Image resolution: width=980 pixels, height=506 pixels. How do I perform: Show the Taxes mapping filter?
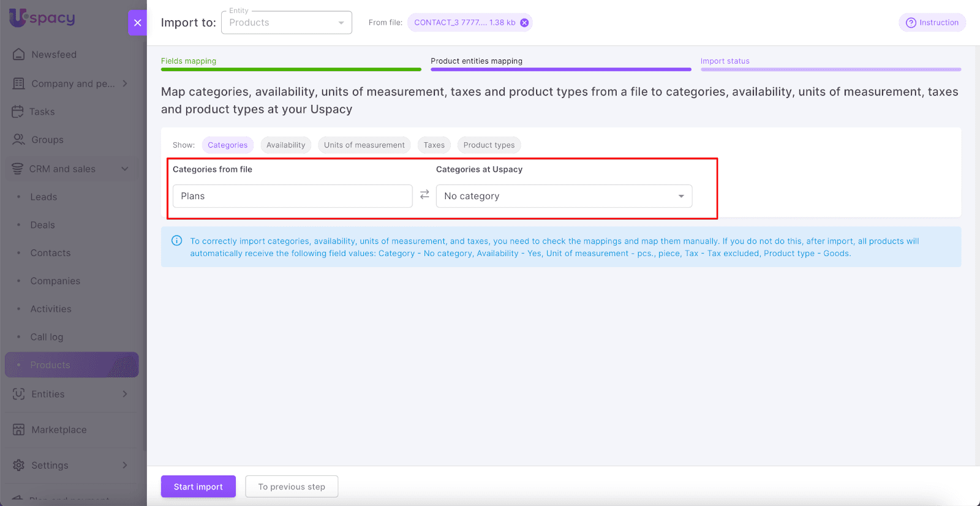click(x=434, y=145)
